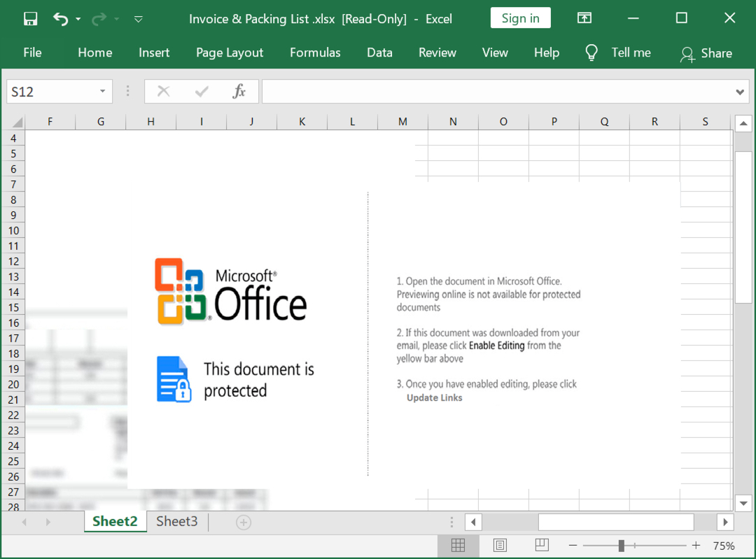The height and width of the screenshot is (559, 756).
Task: Click previous sheet navigation arrow
Action: 24,522
